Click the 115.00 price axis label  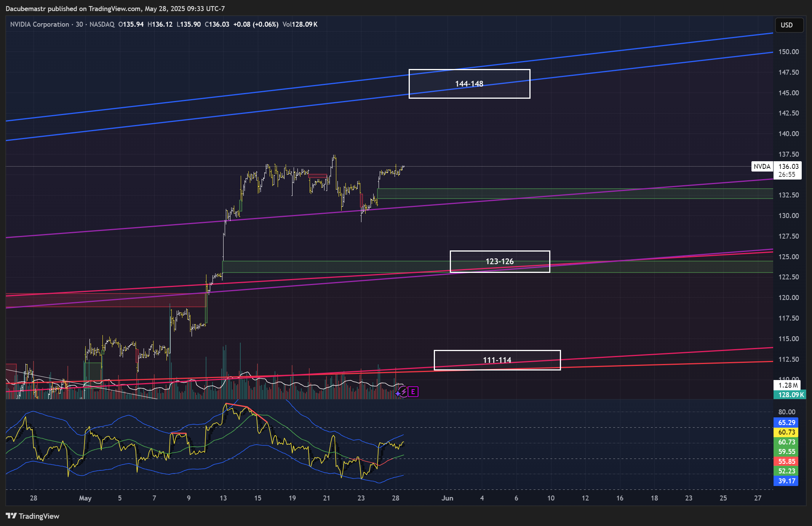[788, 339]
